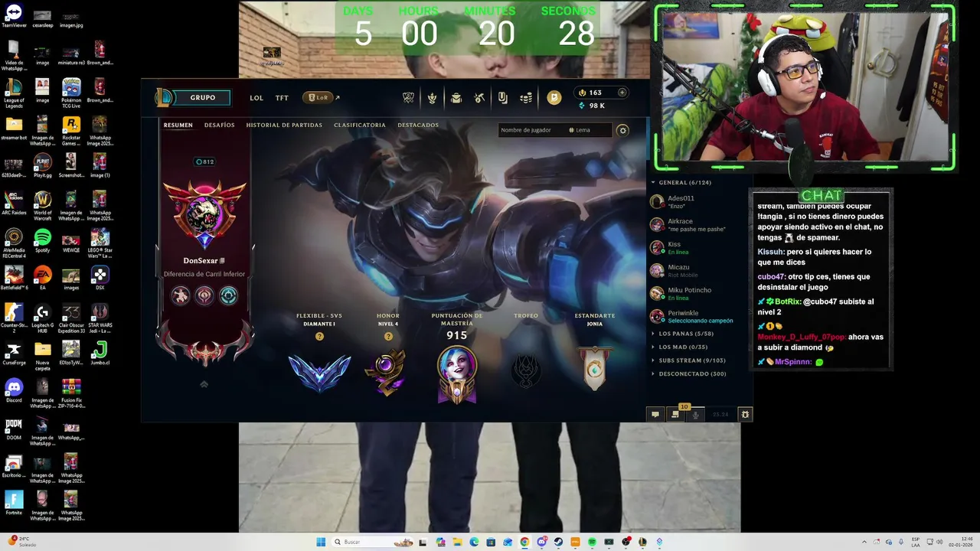Select friend Ades011 in the list
Screen dimensions: 980x551
pyautogui.click(x=697, y=202)
